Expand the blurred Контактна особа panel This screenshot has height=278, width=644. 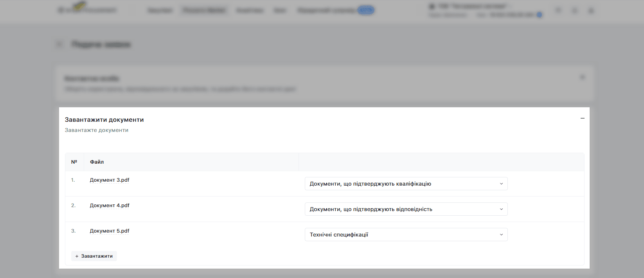[x=582, y=77]
